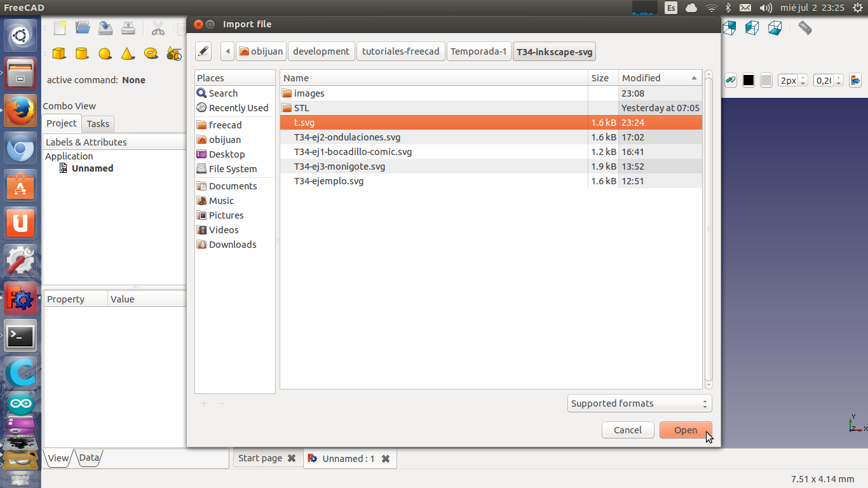Open Ubuntu Dash home from the launcher
Screen dimensions: 868x488
[20, 36]
